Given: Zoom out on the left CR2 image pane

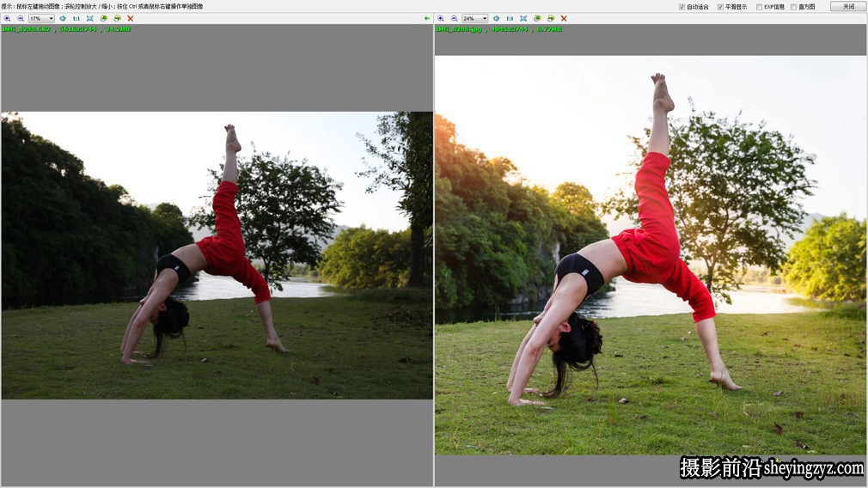Looking at the screenshot, I should click(x=21, y=18).
